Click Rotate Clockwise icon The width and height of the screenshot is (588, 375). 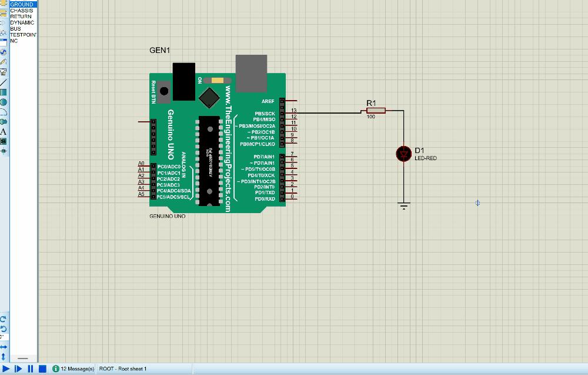click(x=4, y=319)
